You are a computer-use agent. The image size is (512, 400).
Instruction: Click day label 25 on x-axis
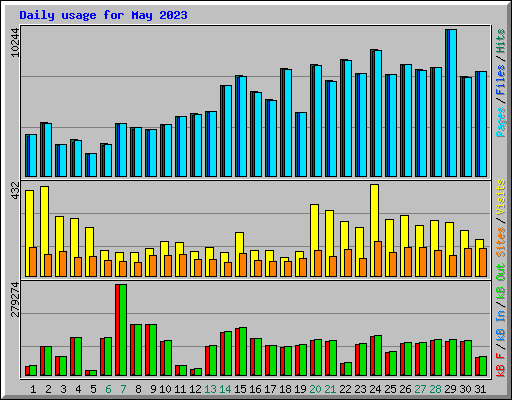point(390,389)
